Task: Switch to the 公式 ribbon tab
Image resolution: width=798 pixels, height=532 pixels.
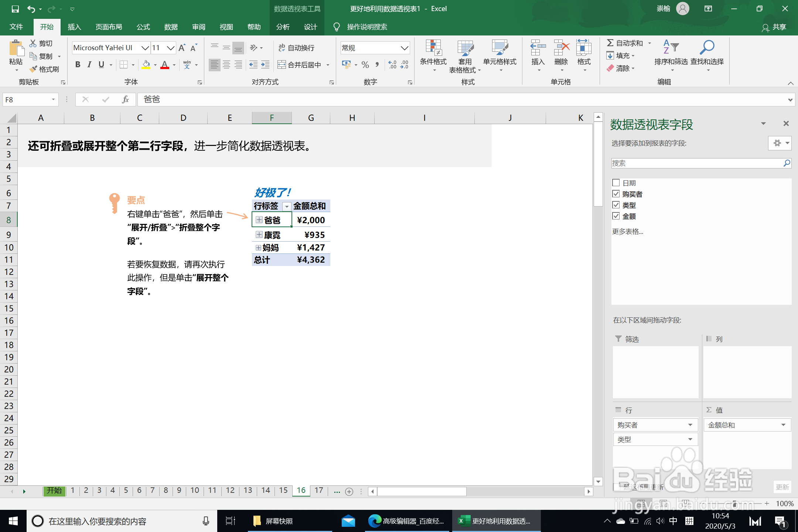Action: click(143, 27)
